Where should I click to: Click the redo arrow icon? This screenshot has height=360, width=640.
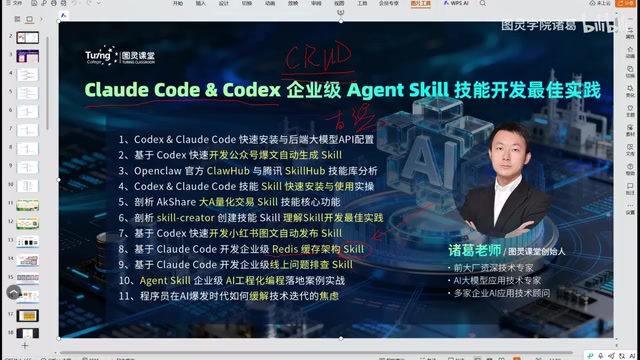pos(89,3)
